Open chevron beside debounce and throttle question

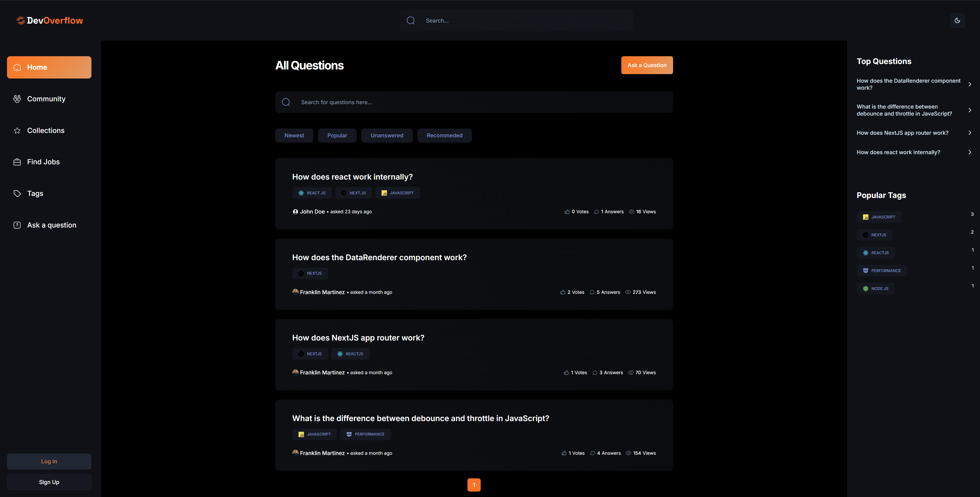970,110
